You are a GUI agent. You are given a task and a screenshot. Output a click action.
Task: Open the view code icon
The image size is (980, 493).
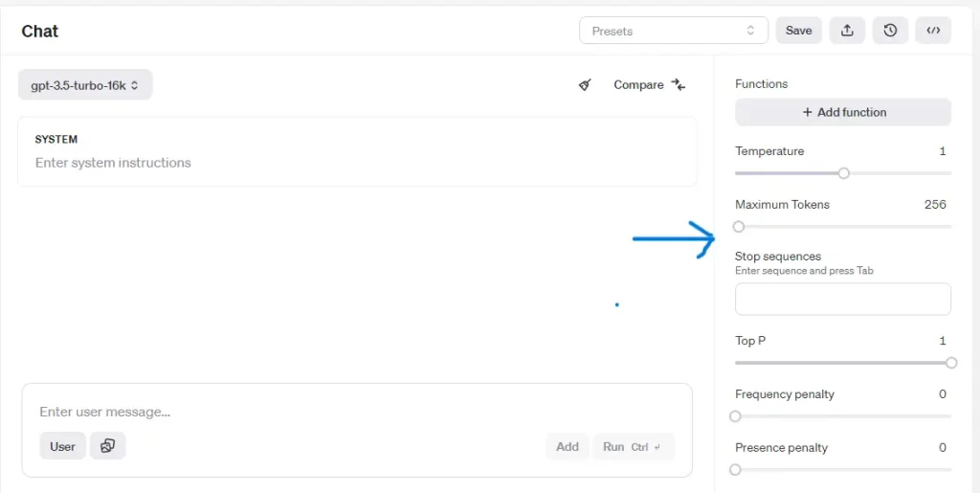pyautogui.click(x=933, y=31)
